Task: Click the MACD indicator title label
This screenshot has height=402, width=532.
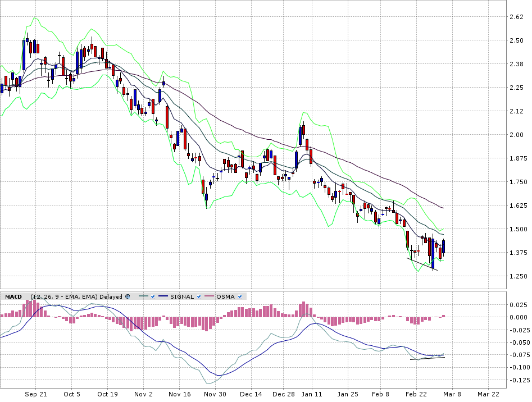Action: pos(13,296)
